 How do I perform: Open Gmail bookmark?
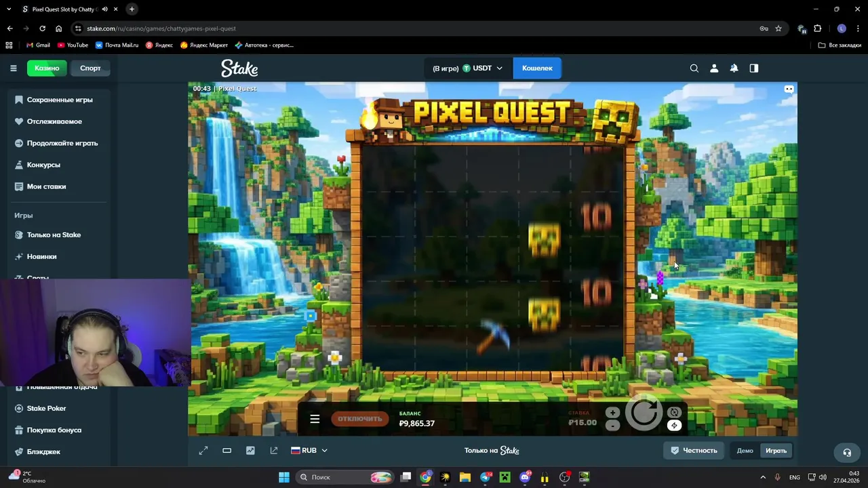click(x=38, y=45)
